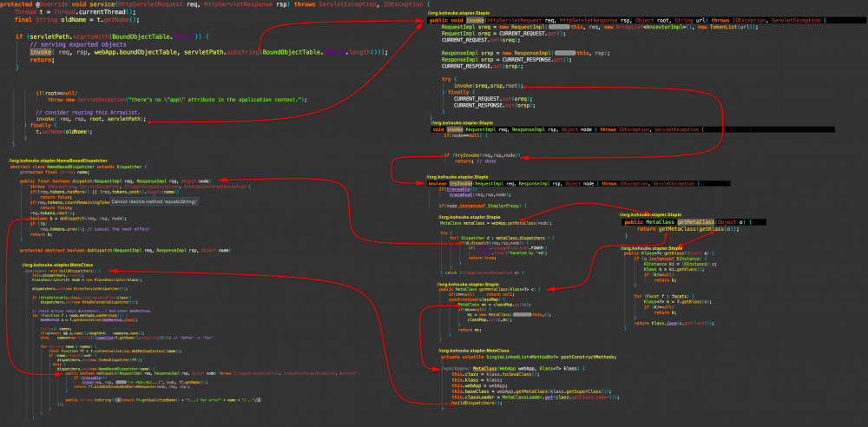Click the line 'boolean b = doDispatch(req, rsp, node);'
The width and height of the screenshot is (868, 427).
click(78, 218)
